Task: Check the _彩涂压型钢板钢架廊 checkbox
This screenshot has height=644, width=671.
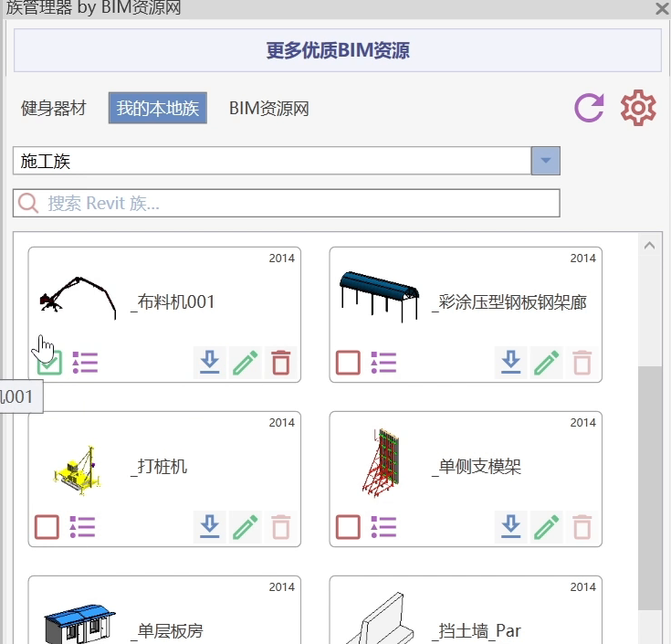Action: (348, 363)
